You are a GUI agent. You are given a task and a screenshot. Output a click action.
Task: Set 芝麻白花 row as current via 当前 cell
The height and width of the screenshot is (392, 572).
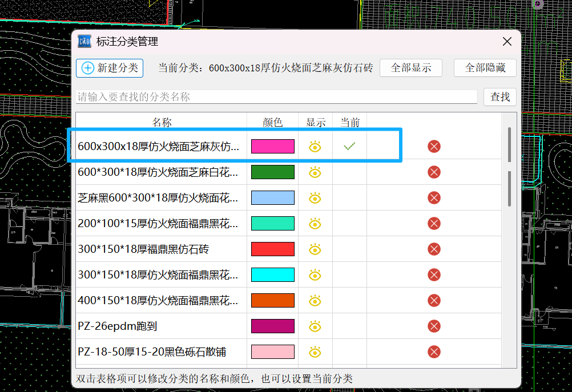(349, 172)
